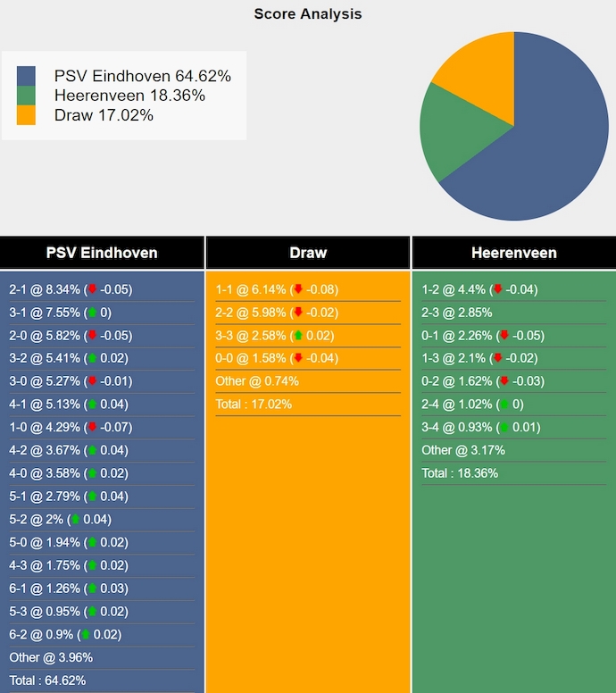Select the PSV Eindhoven column header
Image resolution: width=616 pixels, height=693 pixels.
click(102, 253)
